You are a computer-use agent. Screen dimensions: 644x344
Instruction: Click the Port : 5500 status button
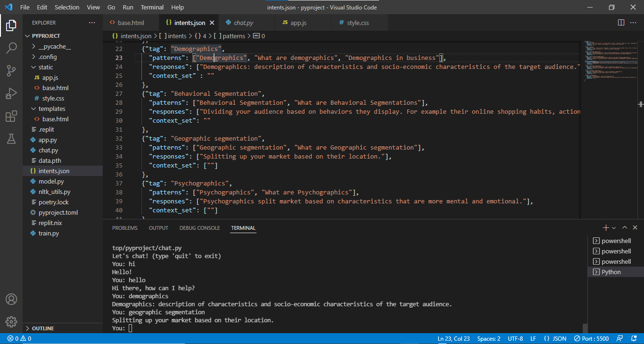coord(591,338)
